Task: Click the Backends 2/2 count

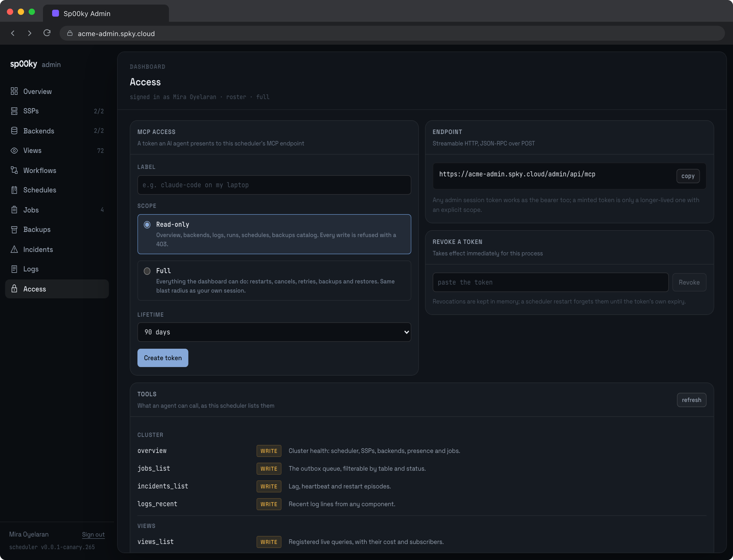Action: pos(99,131)
